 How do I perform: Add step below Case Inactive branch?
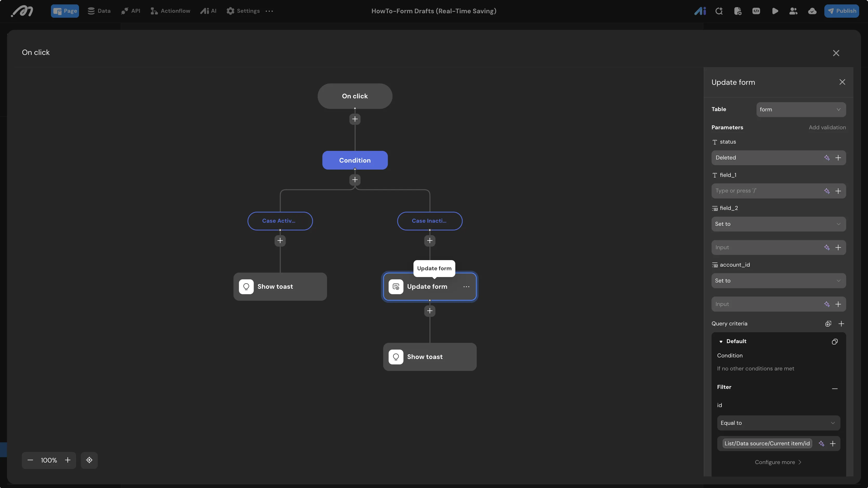(430, 241)
